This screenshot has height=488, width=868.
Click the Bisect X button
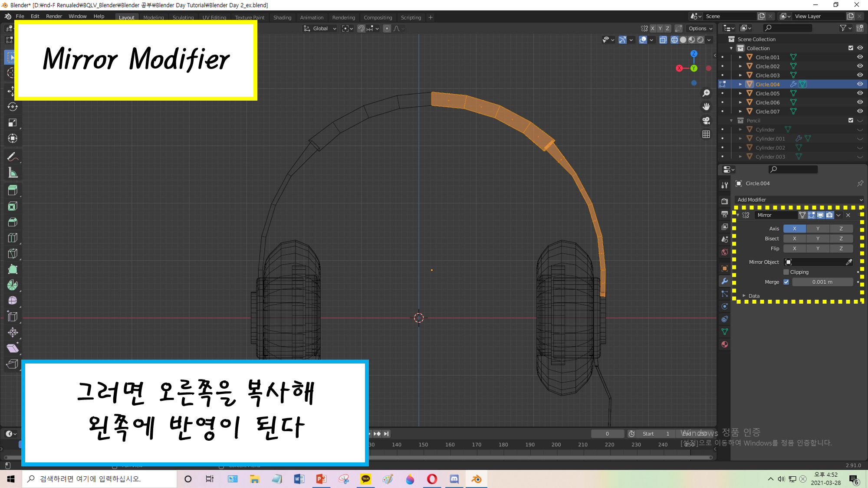794,239
